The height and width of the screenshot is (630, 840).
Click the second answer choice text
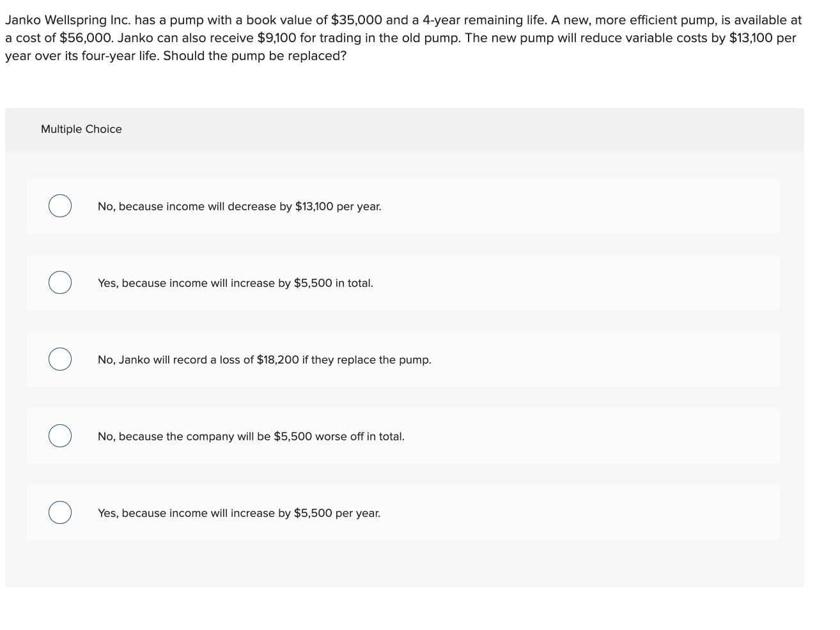click(x=236, y=283)
